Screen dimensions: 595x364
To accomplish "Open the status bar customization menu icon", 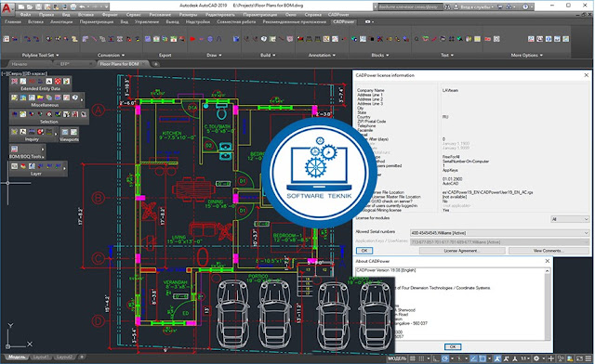I will [589, 358].
